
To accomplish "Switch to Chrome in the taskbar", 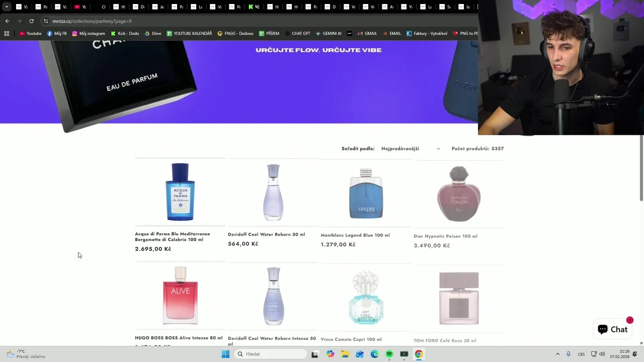I will (419, 354).
